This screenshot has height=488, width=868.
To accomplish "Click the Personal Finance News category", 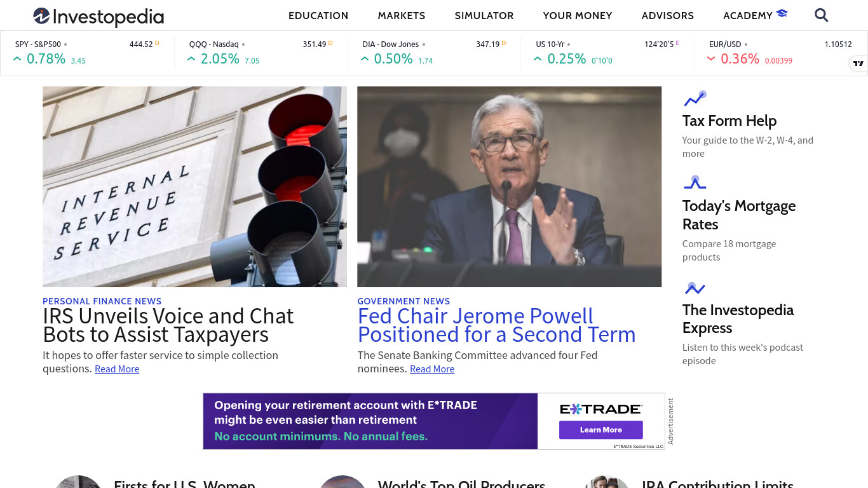I will pyautogui.click(x=102, y=301).
